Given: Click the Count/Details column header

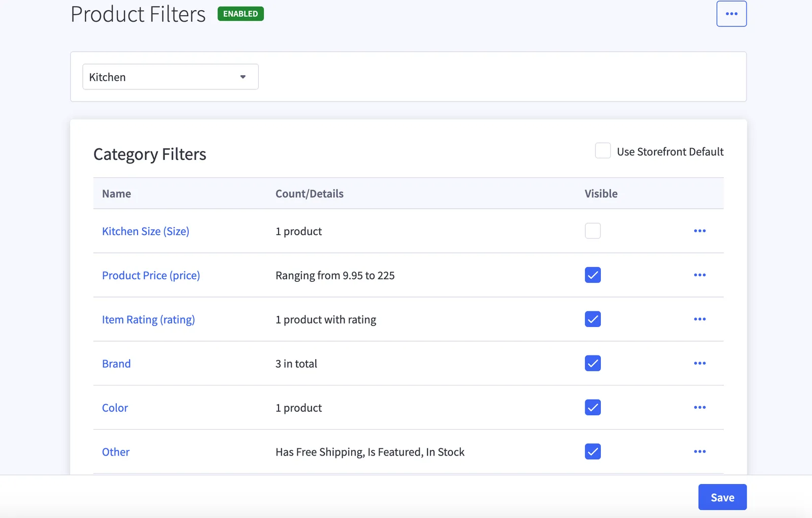Looking at the screenshot, I should point(310,193).
